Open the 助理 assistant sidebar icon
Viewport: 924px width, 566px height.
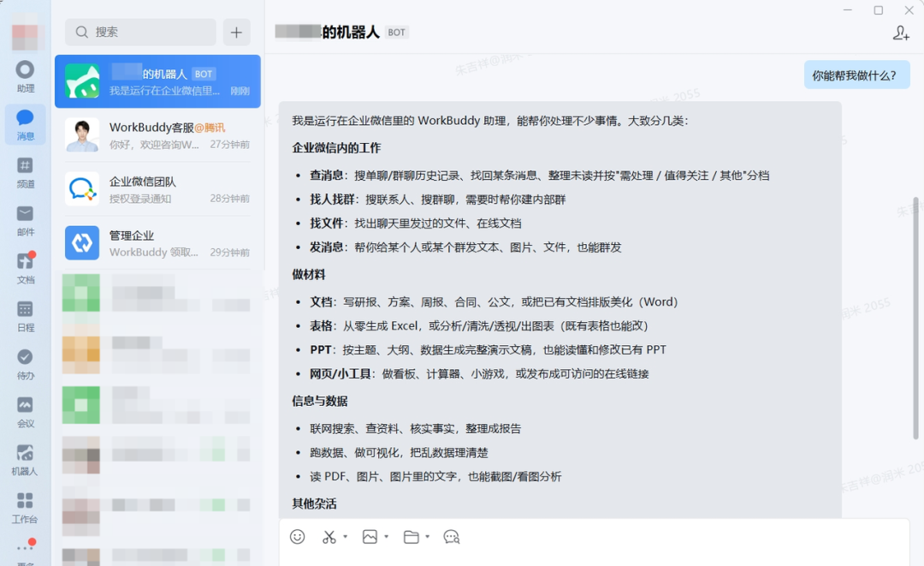pos(25,77)
